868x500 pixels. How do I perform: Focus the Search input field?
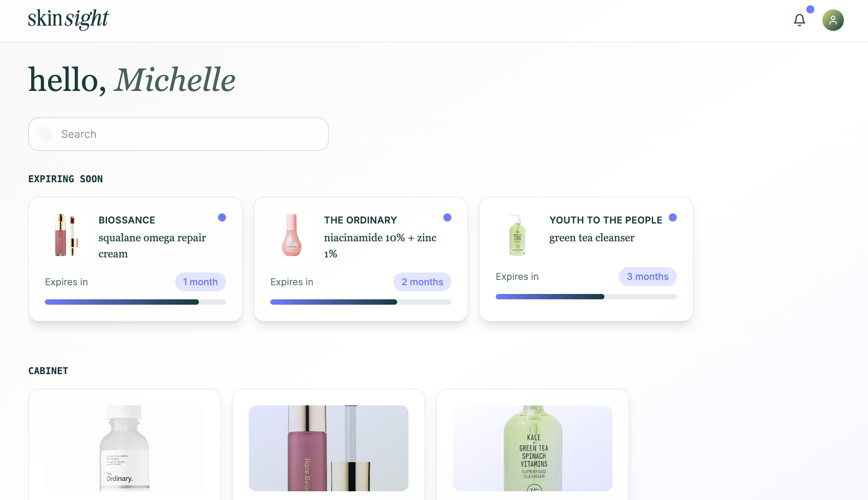178,134
